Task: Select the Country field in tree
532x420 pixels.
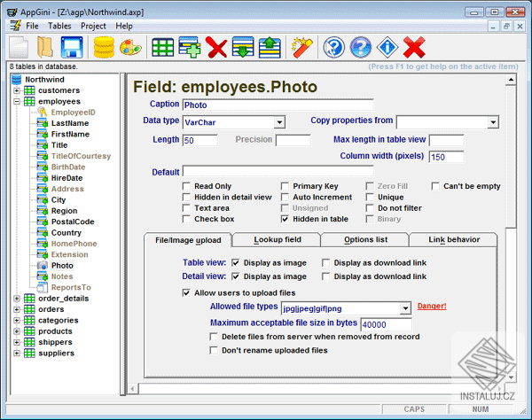Action: [66, 232]
